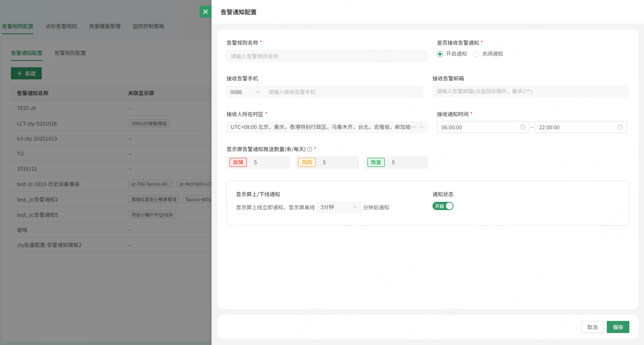
Task: Select the 开启通知 radio button
Action: click(x=440, y=54)
